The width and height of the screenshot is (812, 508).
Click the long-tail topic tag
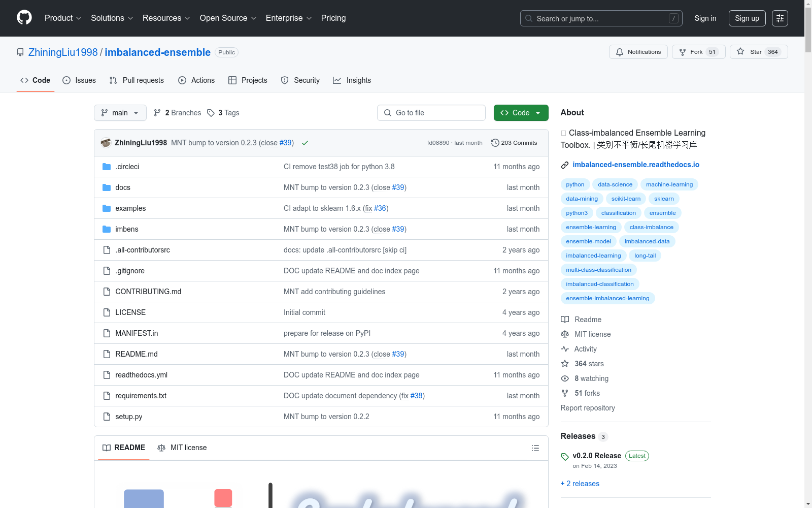click(x=645, y=256)
